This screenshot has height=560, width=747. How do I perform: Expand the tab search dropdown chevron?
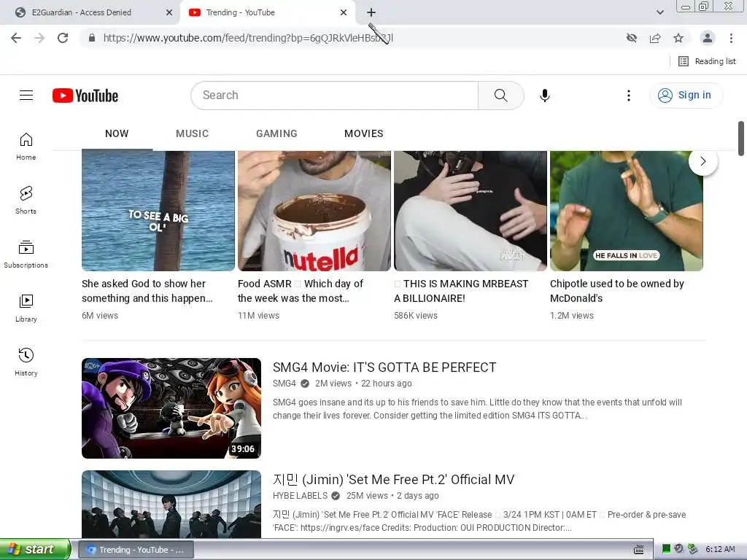pos(659,12)
